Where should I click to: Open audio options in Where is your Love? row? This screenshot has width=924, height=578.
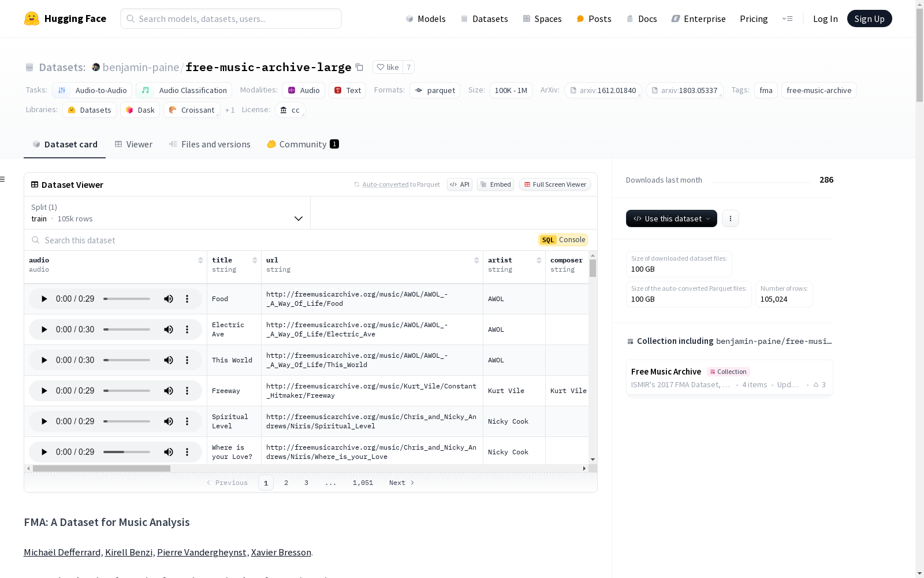pos(187,452)
